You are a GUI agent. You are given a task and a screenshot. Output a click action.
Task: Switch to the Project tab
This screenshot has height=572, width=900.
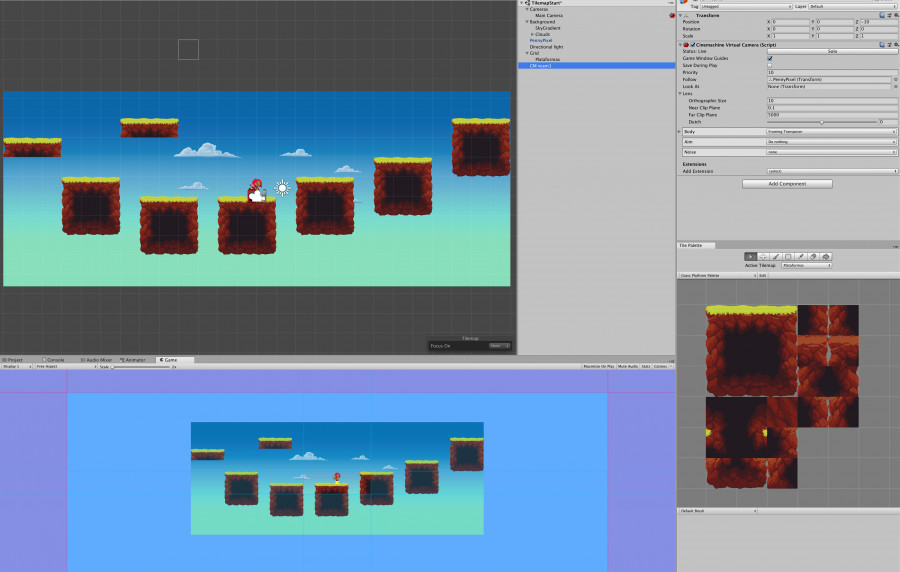pyautogui.click(x=13, y=360)
